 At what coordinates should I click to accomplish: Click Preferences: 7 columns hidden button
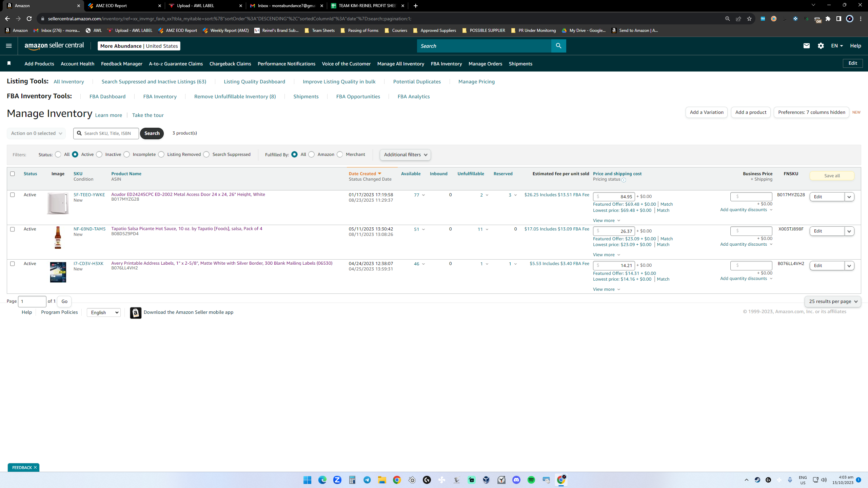pyautogui.click(x=811, y=112)
